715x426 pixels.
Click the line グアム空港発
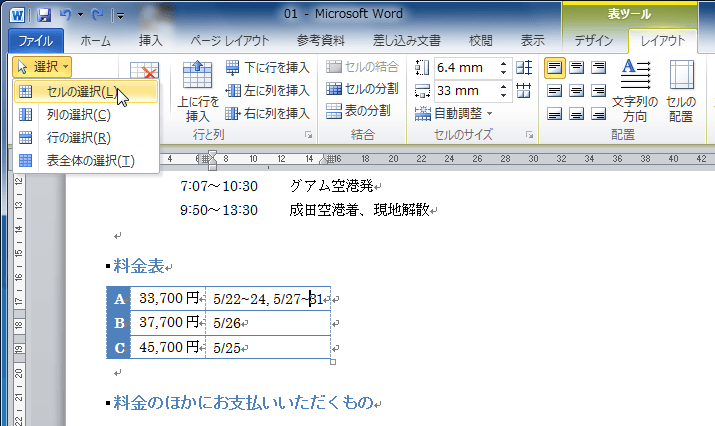(x=332, y=186)
